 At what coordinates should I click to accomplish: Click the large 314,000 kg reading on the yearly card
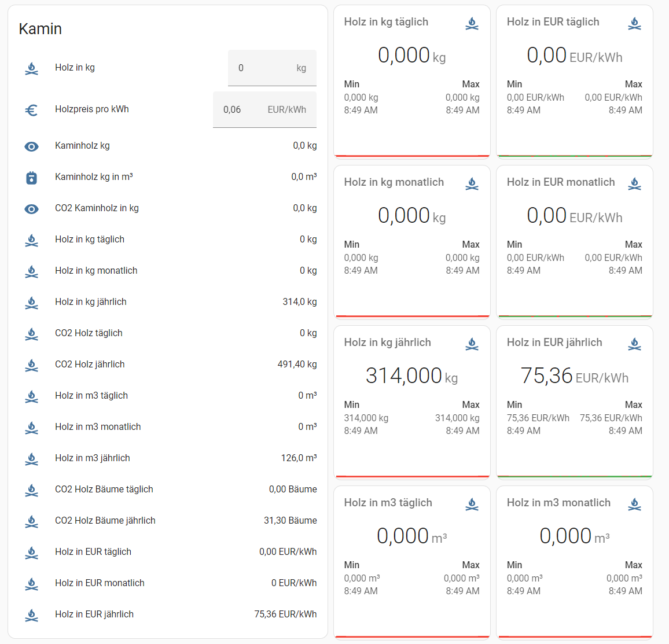pyautogui.click(x=411, y=376)
